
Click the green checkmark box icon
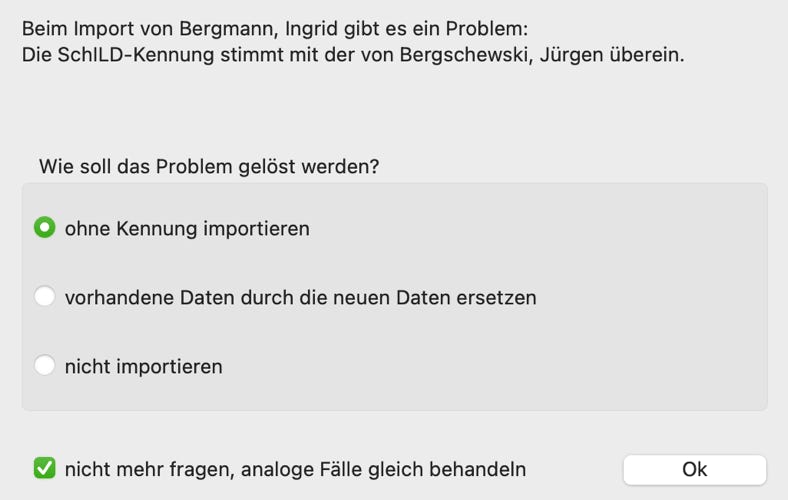pyautogui.click(x=44, y=468)
